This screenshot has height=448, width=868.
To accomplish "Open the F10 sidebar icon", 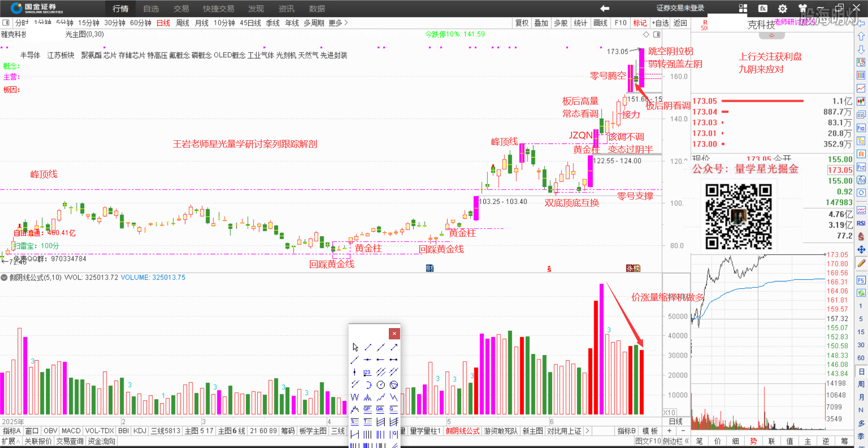I will pyautogui.click(x=861, y=128).
